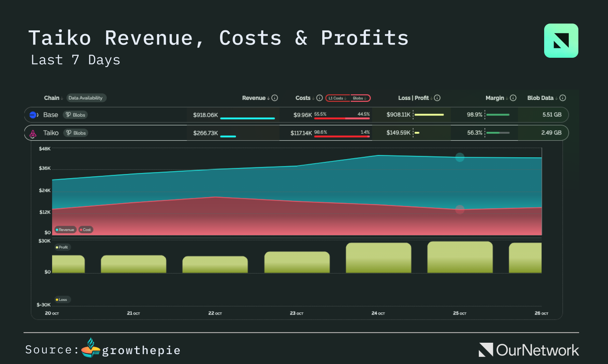Open the Costs column info icon
The image size is (608, 364).
[x=320, y=98]
